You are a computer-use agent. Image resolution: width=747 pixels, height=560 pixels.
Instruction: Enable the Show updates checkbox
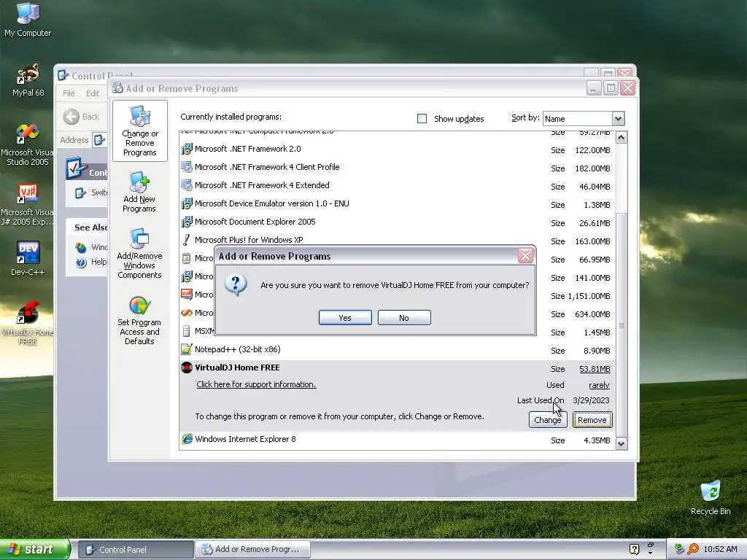pyautogui.click(x=422, y=119)
